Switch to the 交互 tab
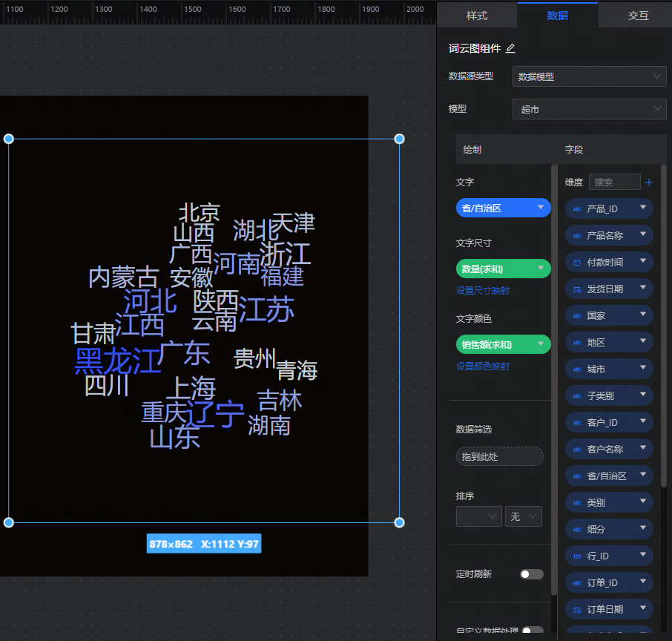The height and width of the screenshot is (641, 672). pyautogui.click(x=638, y=16)
